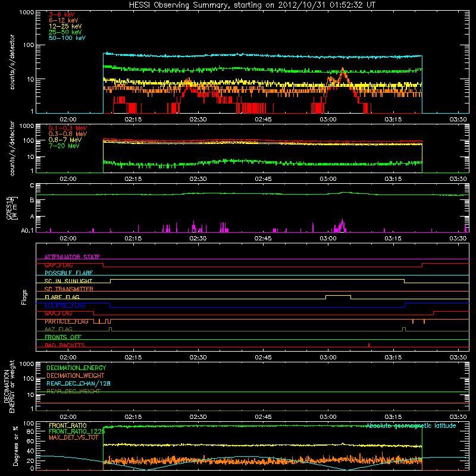This screenshot has height=476, width=476.
Task: Select the FLARE_FLAG label
Action: point(62,297)
